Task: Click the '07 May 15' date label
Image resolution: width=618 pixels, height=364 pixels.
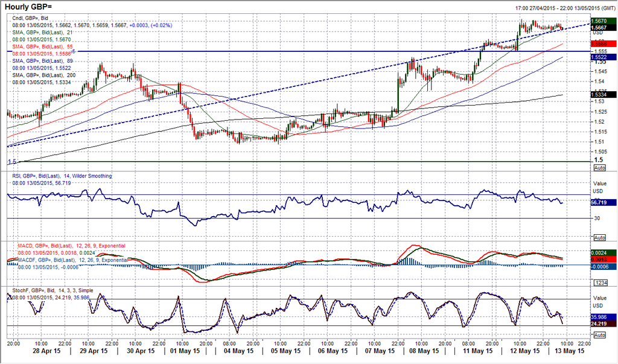Action: (380, 351)
